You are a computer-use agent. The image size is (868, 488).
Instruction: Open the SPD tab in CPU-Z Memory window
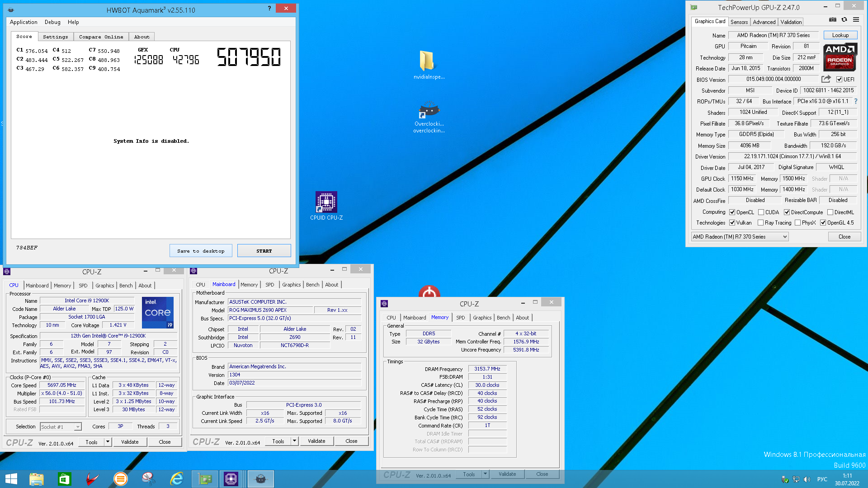click(460, 318)
